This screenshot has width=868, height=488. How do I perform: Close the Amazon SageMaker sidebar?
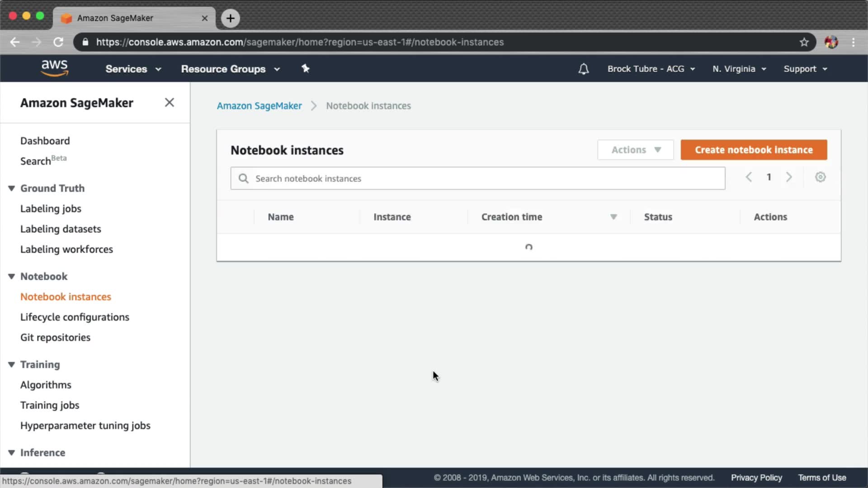[x=169, y=103]
